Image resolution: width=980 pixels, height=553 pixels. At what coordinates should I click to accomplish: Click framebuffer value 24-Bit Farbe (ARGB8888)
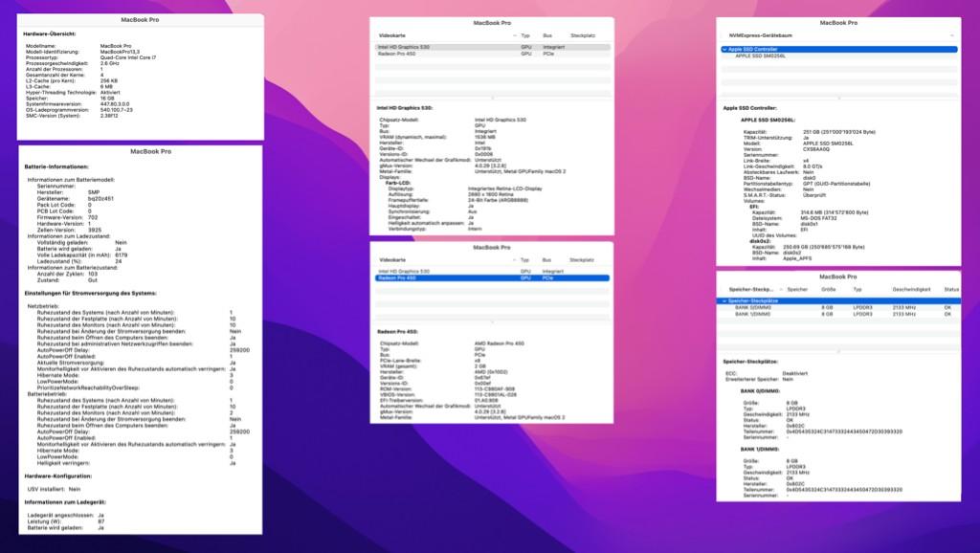point(498,200)
